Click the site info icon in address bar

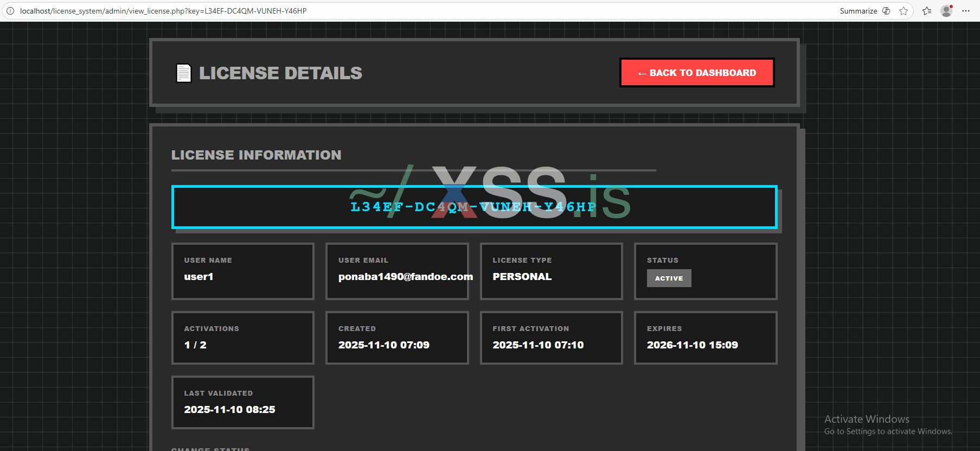[x=10, y=11]
